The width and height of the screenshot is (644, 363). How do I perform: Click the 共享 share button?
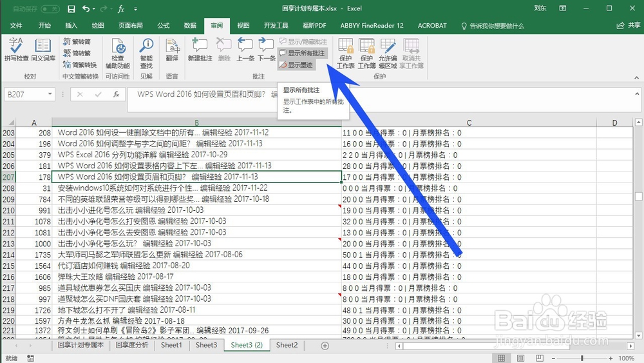[629, 26]
